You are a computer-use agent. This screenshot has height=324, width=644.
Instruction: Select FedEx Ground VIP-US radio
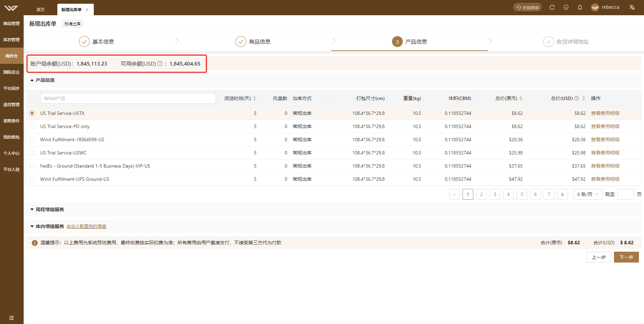coord(32,166)
